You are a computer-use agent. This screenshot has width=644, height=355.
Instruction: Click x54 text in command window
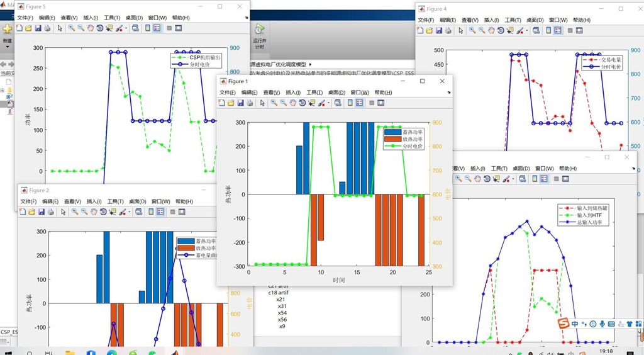tap(282, 313)
